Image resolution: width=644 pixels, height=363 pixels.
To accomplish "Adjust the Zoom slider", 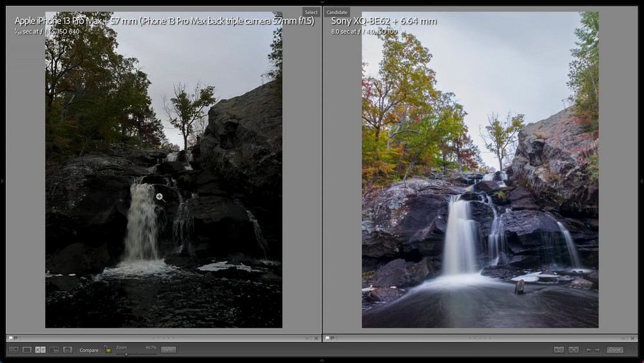I will click(x=126, y=353).
